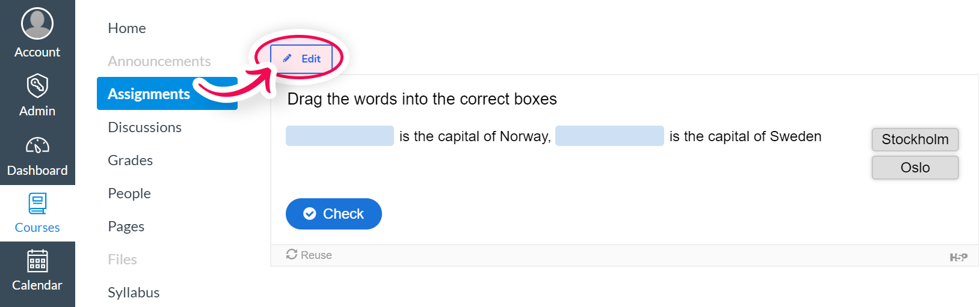Click the blank box before Norway
The width and height of the screenshot is (980, 307).
pos(340,136)
